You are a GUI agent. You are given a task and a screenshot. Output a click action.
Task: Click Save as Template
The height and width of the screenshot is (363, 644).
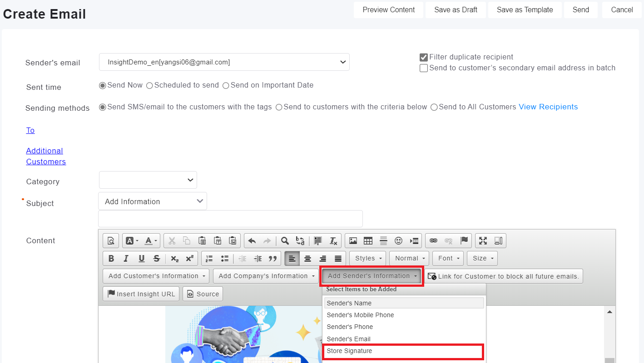(525, 10)
